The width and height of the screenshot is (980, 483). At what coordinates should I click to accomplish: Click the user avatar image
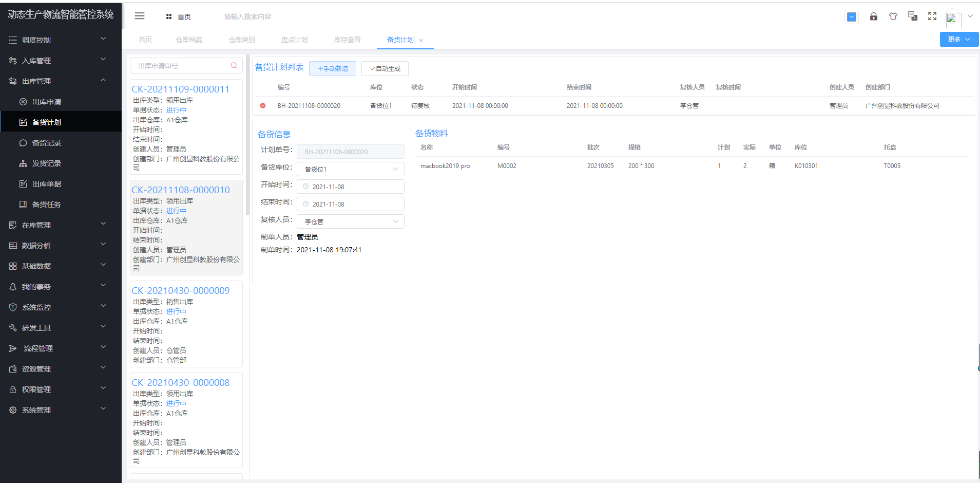[x=953, y=20]
